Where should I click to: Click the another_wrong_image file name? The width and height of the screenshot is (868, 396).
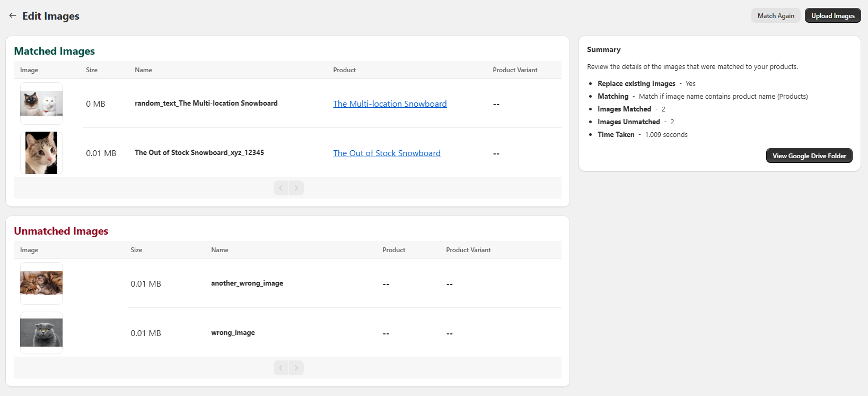point(247,283)
